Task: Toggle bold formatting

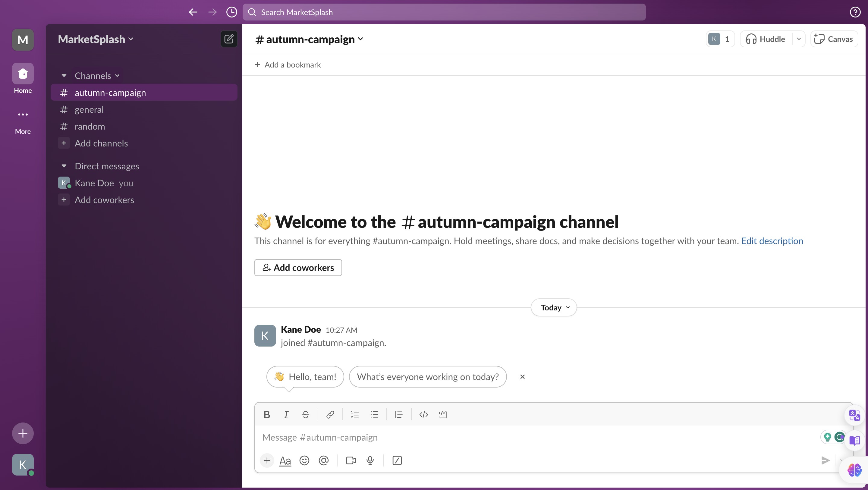Action: pyautogui.click(x=266, y=415)
